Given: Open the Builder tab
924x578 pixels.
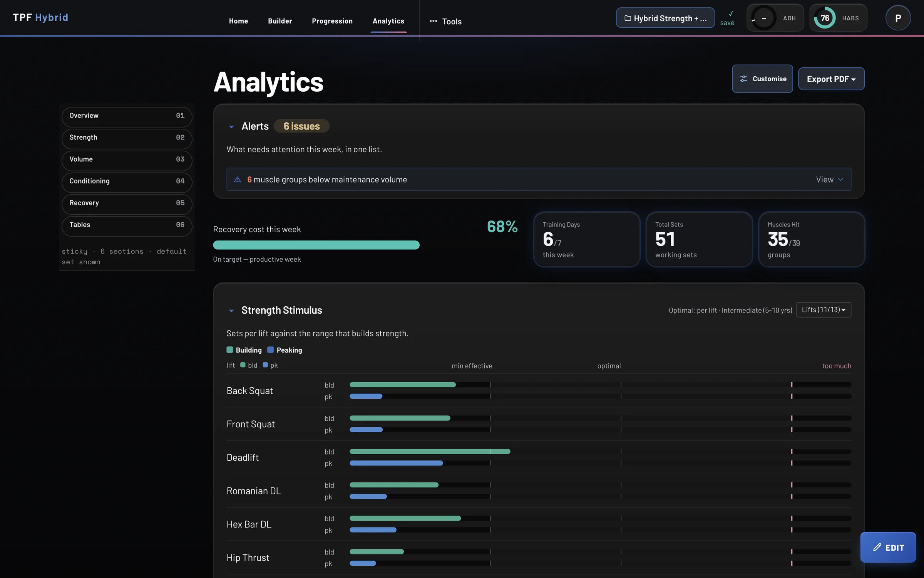Looking at the screenshot, I should (280, 21).
